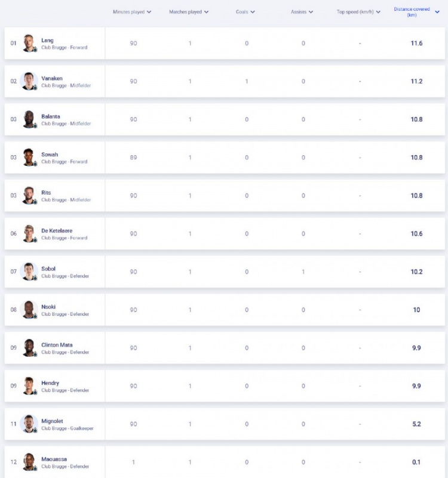The width and height of the screenshot is (448, 478).
Task: Open Sowah's player photo
Action: (29, 158)
